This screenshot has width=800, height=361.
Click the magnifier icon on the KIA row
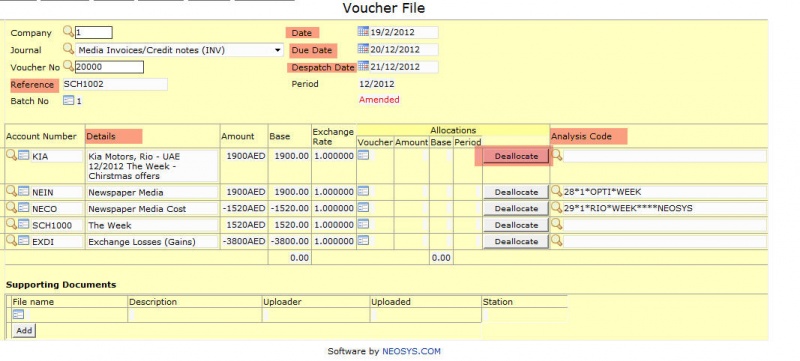click(11, 155)
